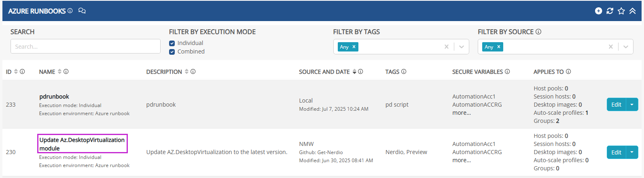Sort runbooks by Name column
Viewport: 644px width, 178px height.
(x=59, y=71)
